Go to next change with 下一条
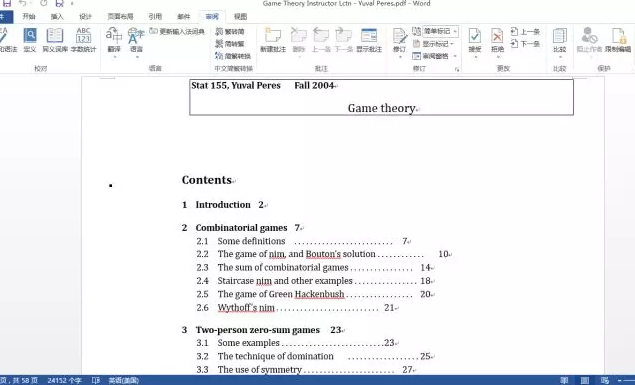This screenshot has height=385, width=635. pyautogui.click(x=526, y=44)
